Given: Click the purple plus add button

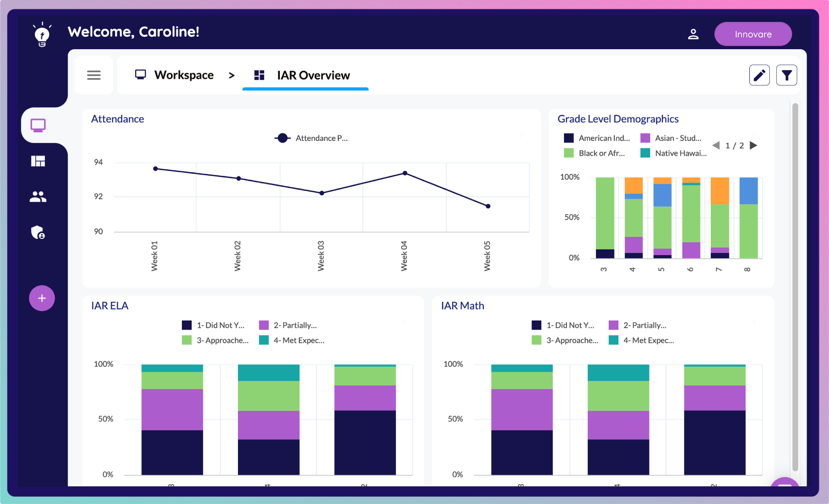Looking at the screenshot, I should click(42, 298).
